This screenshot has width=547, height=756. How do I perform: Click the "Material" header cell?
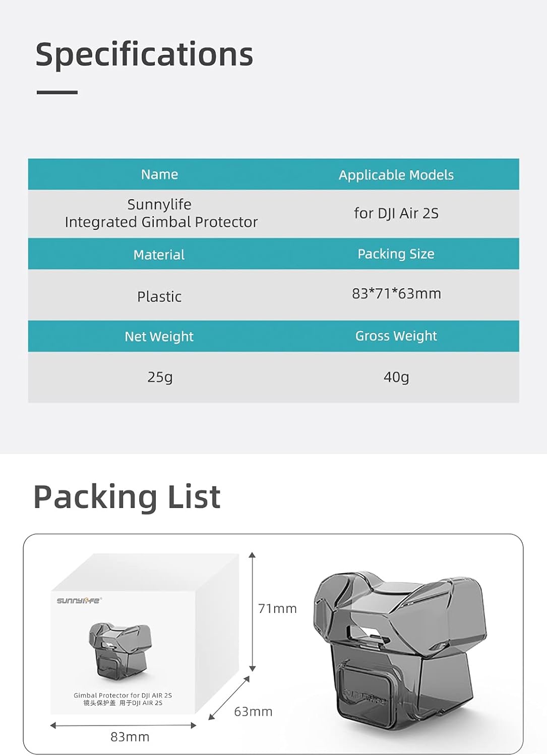pos(159,255)
